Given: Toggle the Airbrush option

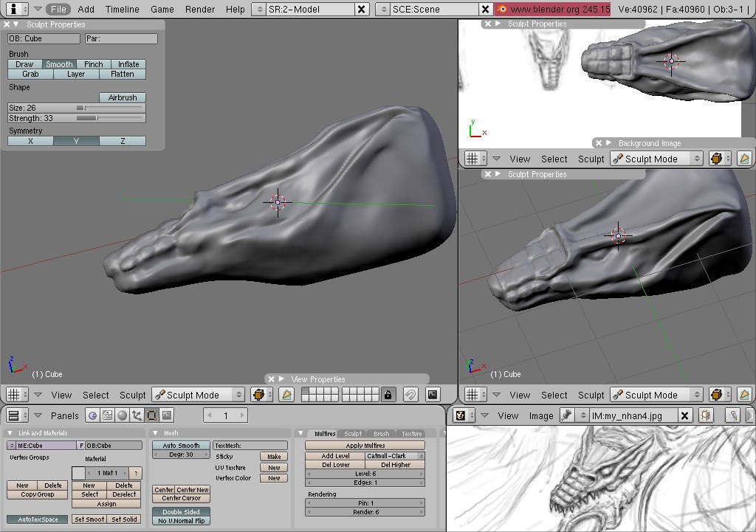Looking at the screenshot, I should (x=123, y=97).
